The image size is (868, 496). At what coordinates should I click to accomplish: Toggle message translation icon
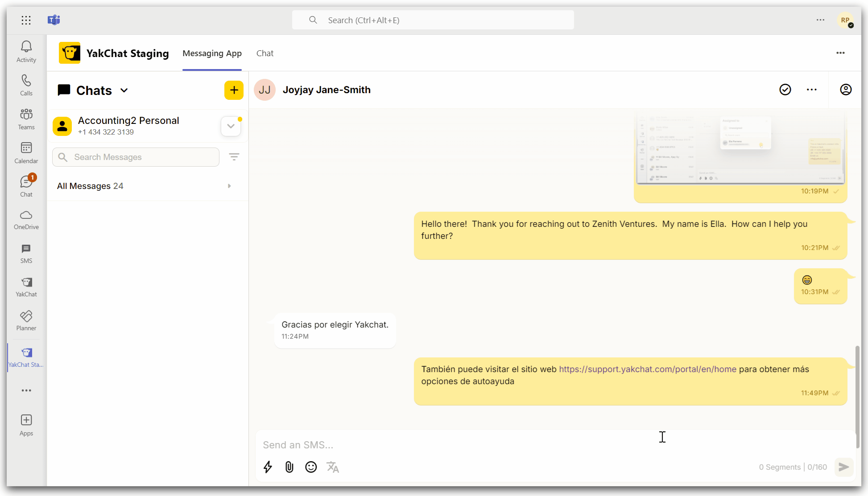pyautogui.click(x=333, y=467)
